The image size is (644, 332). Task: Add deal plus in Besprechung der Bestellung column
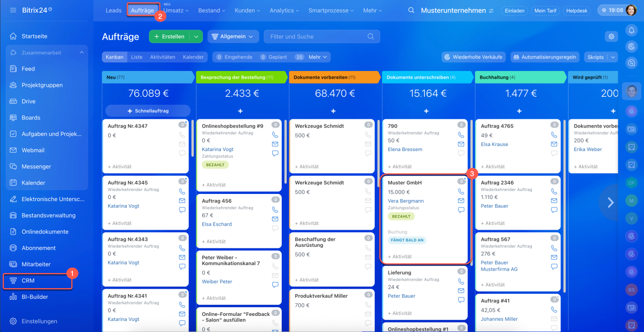pyautogui.click(x=240, y=111)
